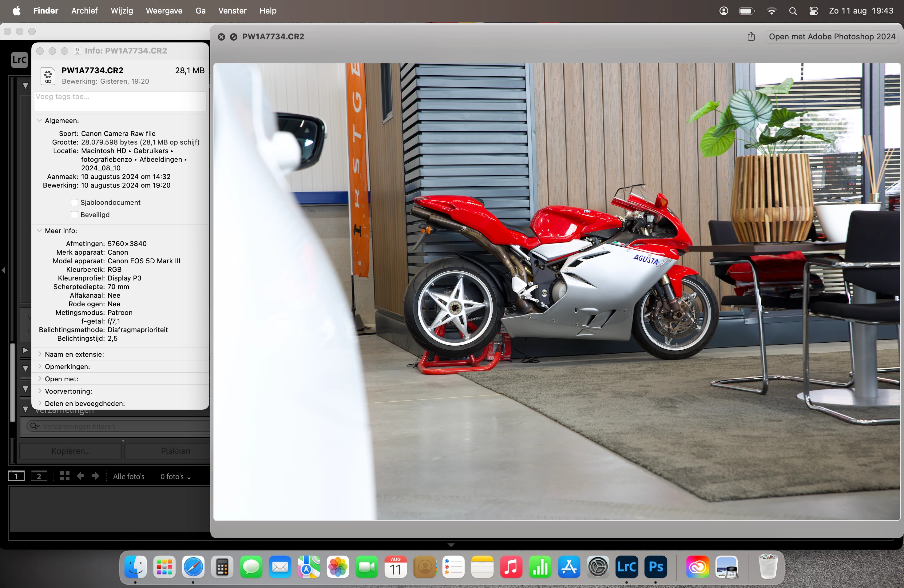Click the share icon in Quick Look
The image size is (904, 588).
click(751, 37)
